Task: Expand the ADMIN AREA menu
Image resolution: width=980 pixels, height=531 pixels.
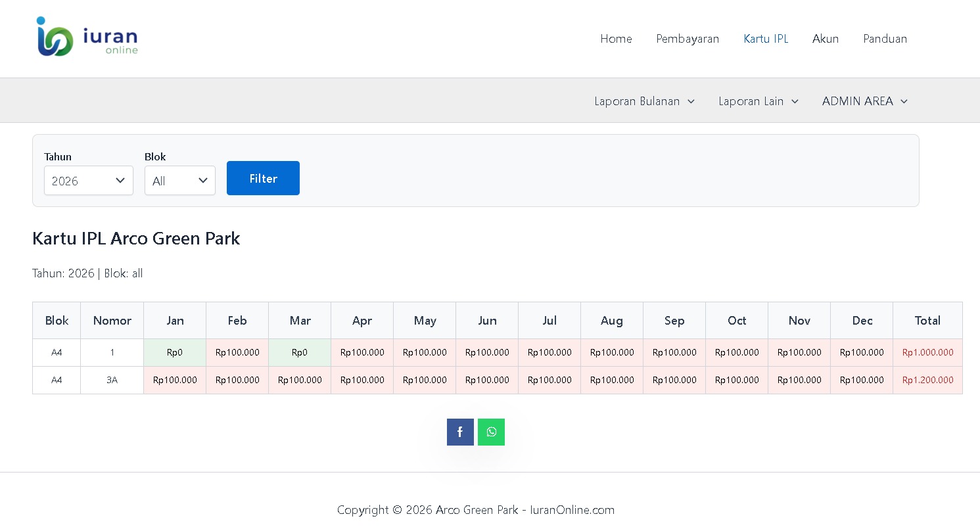Action: click(x=864, y=101)
